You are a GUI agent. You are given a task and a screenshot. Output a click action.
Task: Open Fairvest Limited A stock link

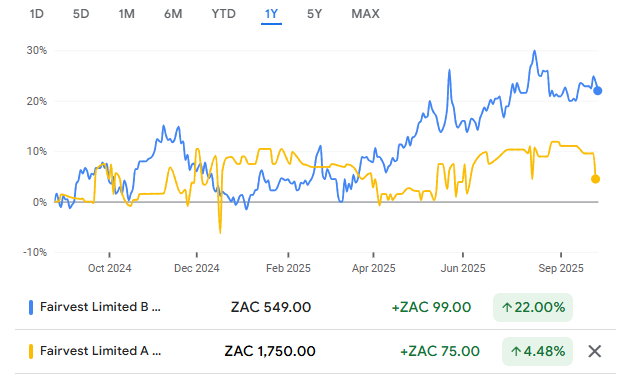coord(100,351)
